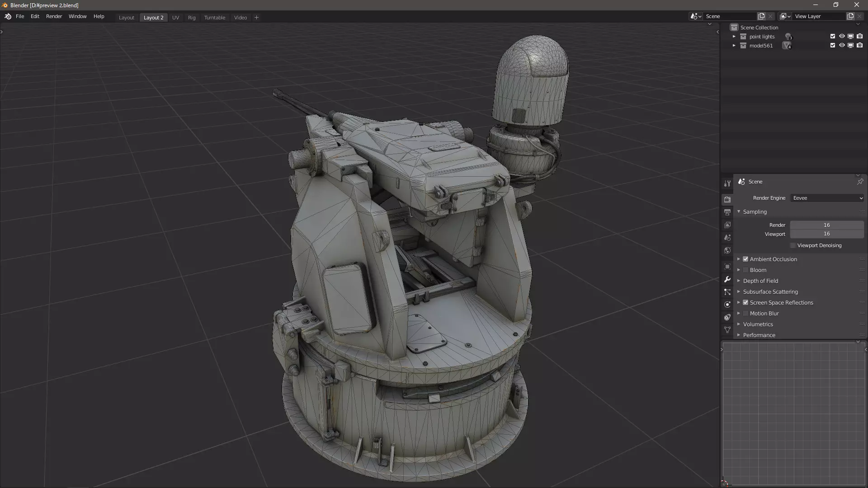This screenshot has height=488, width=868.
Task: Click the Render samples value field
Action: [x=827, y=225]
